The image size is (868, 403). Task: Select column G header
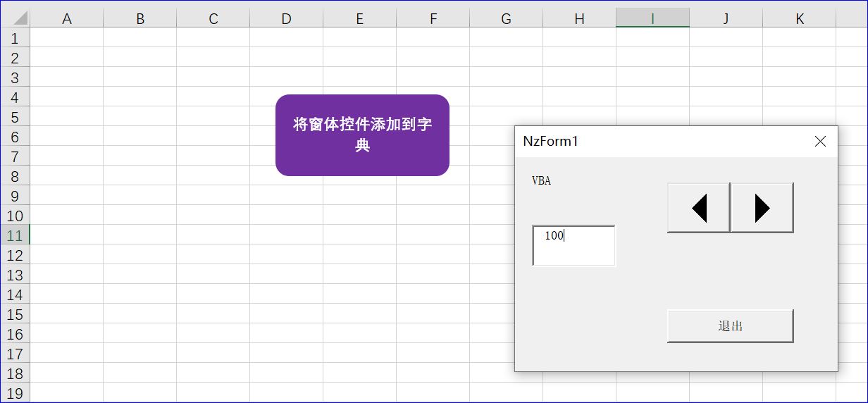(x=507, y=18)
